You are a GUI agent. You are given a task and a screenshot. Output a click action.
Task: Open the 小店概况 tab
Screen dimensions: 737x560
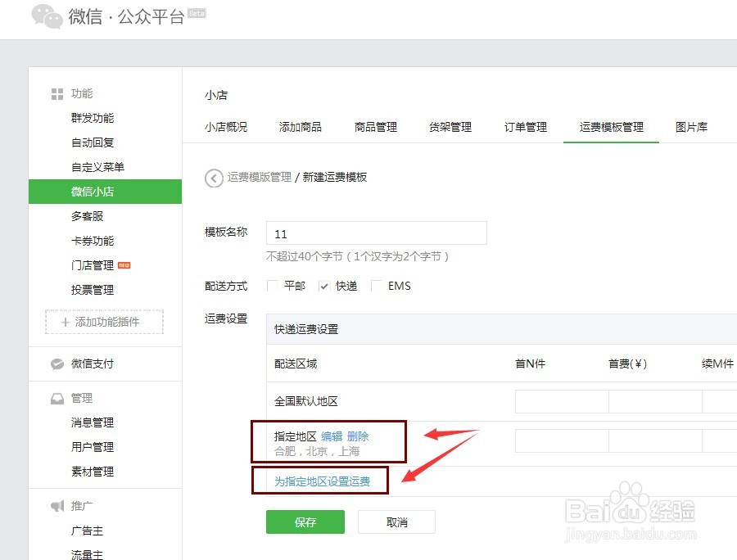point(226,127)
